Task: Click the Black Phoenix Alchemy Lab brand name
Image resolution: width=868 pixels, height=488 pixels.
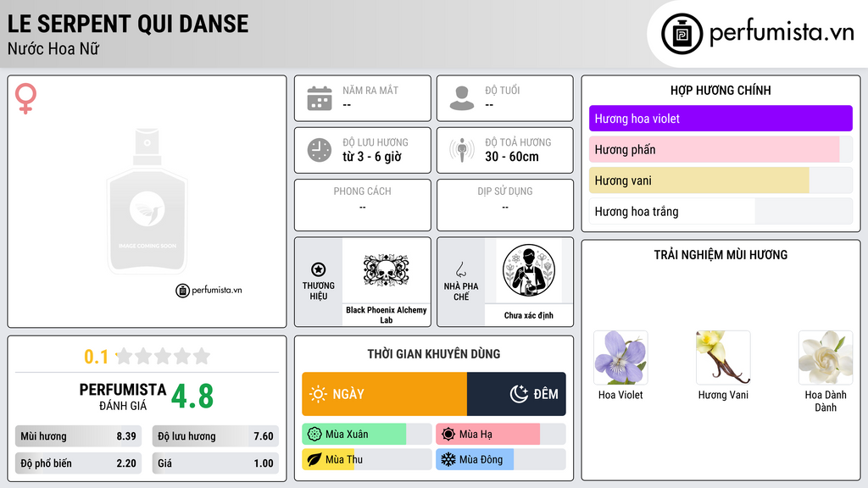Action: [x=387, y=315]
